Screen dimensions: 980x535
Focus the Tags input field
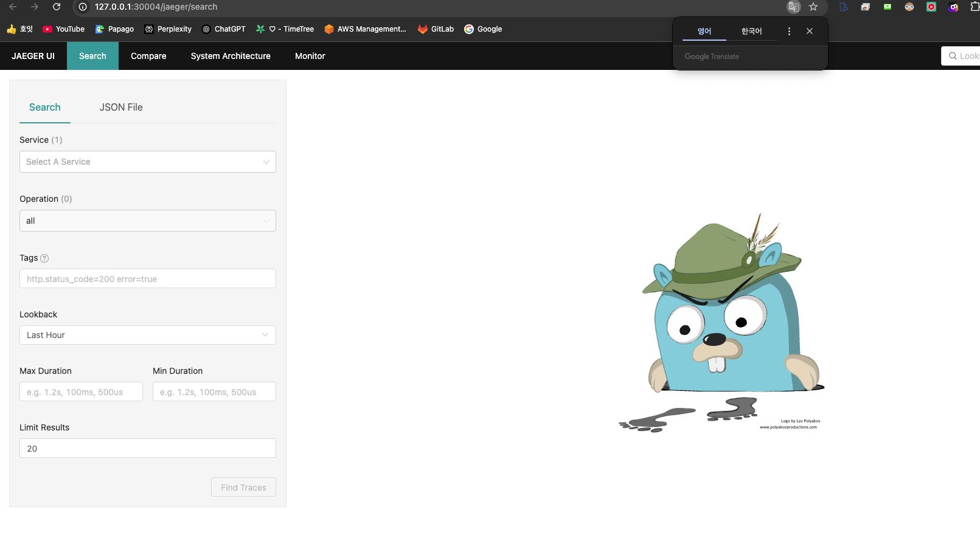[148, 278]
